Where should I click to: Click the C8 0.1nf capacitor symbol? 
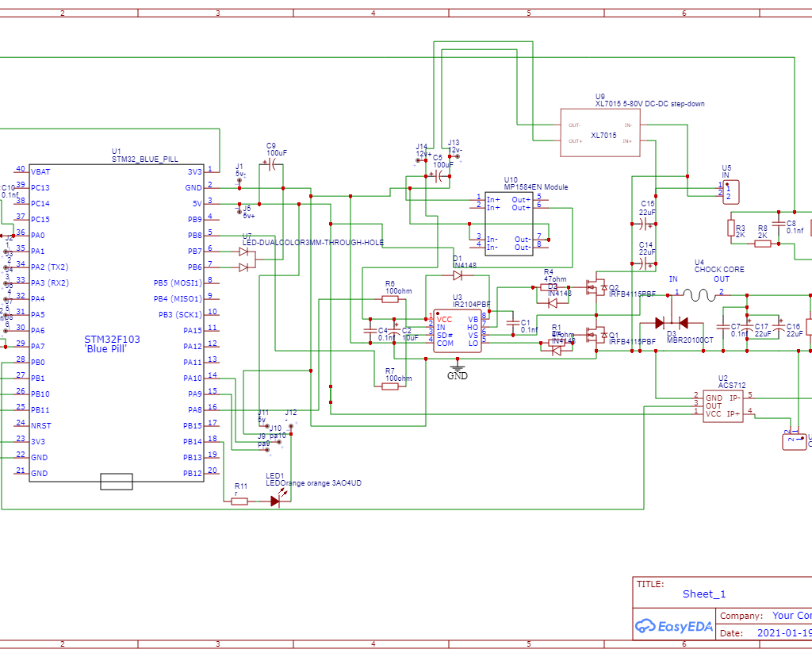(779, 224)
